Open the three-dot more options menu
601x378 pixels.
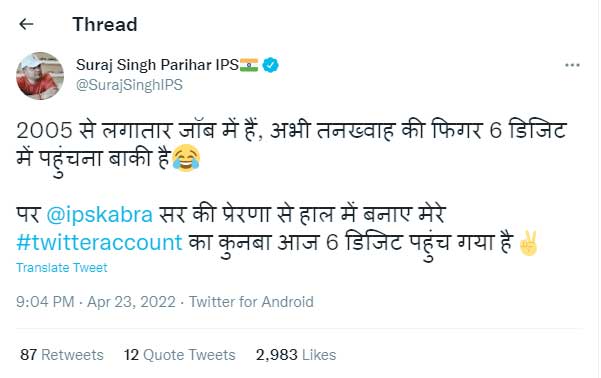click(x=572, y=65)
